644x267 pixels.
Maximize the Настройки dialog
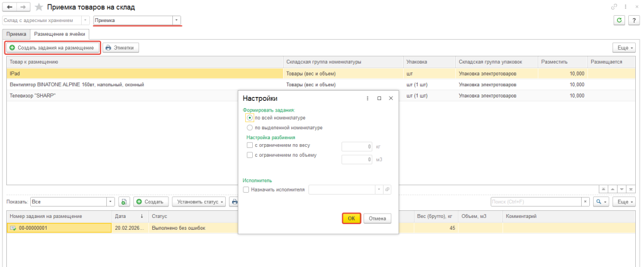pos(379,98)
